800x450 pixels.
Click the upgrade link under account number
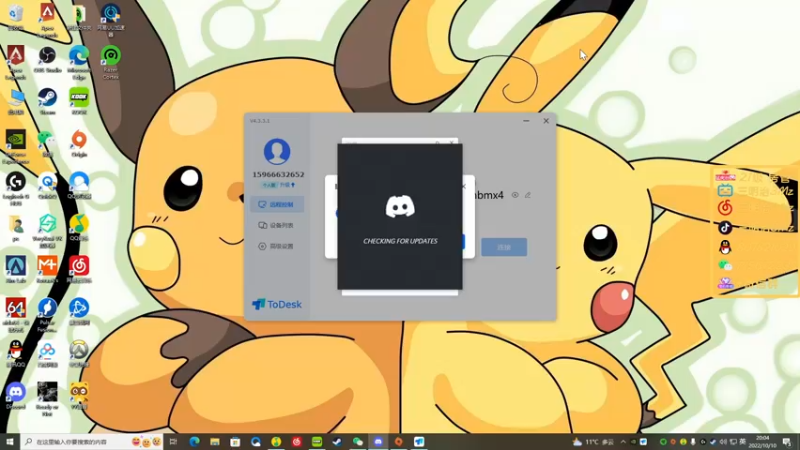(x=287, y=185)
